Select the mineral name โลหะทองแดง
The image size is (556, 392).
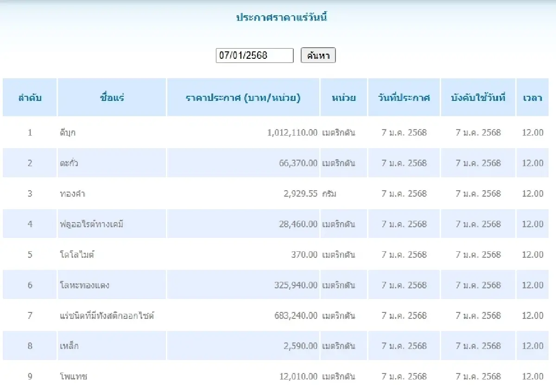click(x=84, y=285)
